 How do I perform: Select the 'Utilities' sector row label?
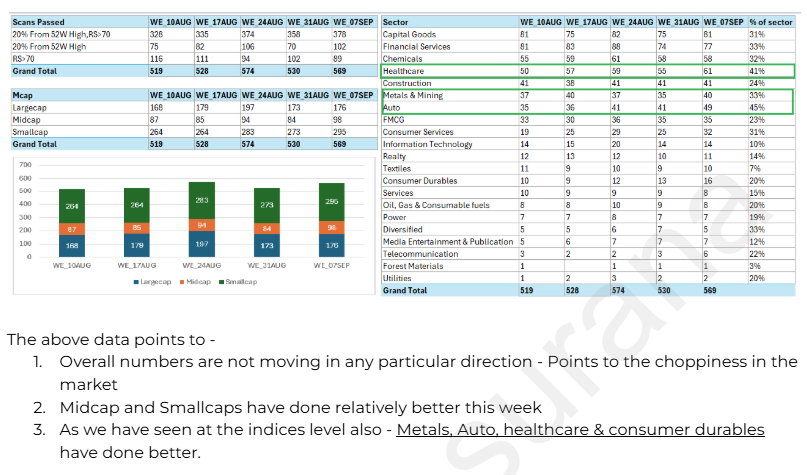click(x=397, y=278)
